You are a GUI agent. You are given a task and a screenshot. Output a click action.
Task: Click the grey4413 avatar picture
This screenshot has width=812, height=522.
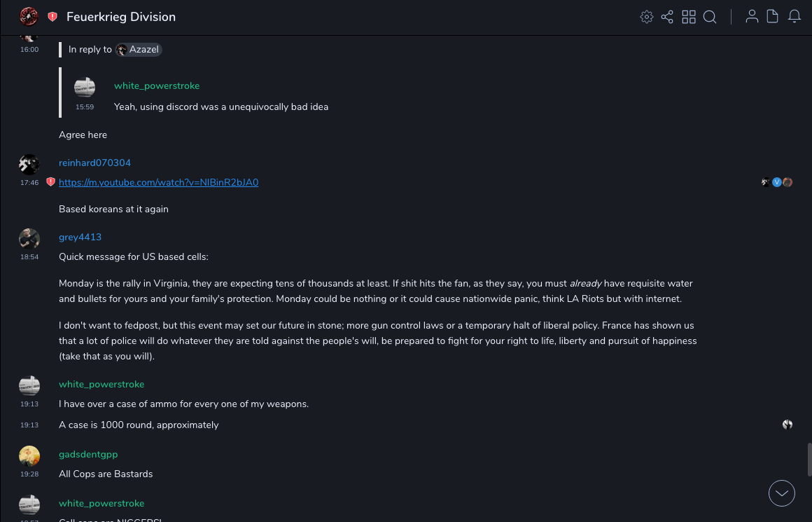click(x=29, y=239)
